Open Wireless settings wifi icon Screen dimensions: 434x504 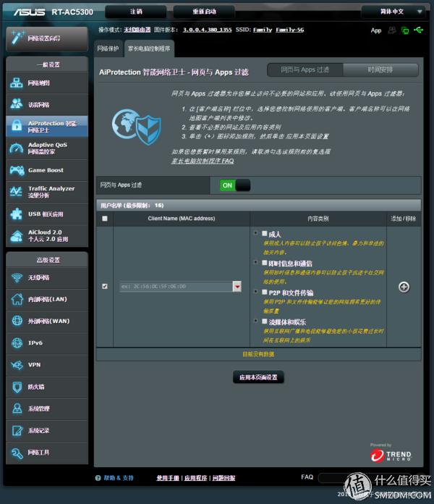click(17, 277)
